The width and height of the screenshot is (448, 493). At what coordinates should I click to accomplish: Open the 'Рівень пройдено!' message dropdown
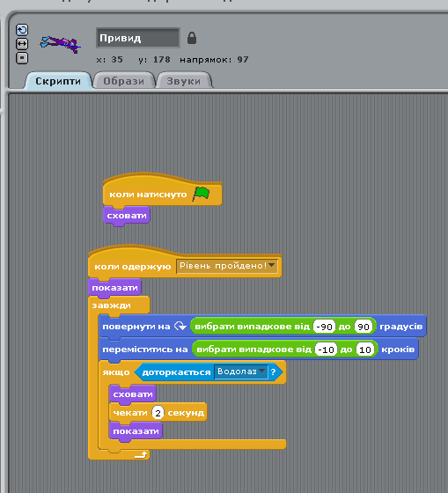tap(227, 266)
